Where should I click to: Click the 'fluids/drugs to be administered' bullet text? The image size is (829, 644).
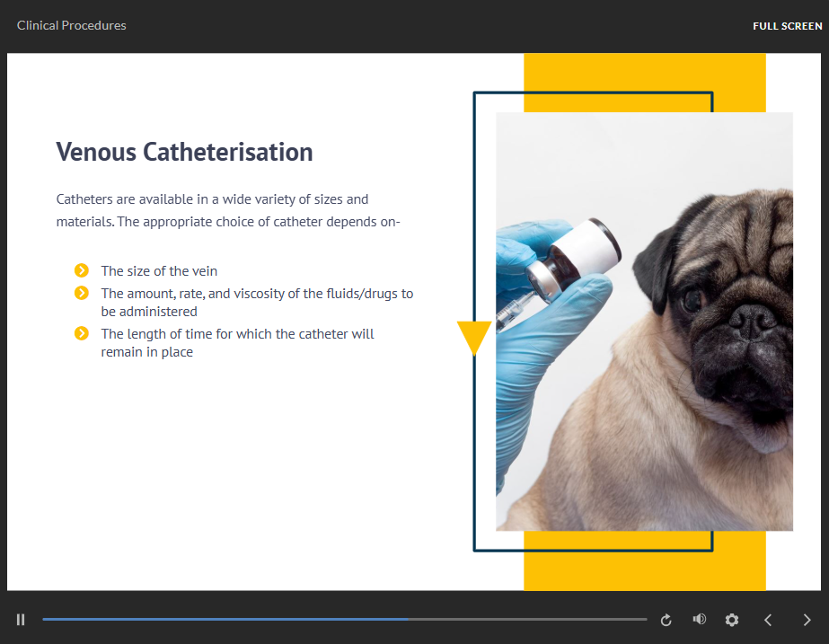[257, 302]
